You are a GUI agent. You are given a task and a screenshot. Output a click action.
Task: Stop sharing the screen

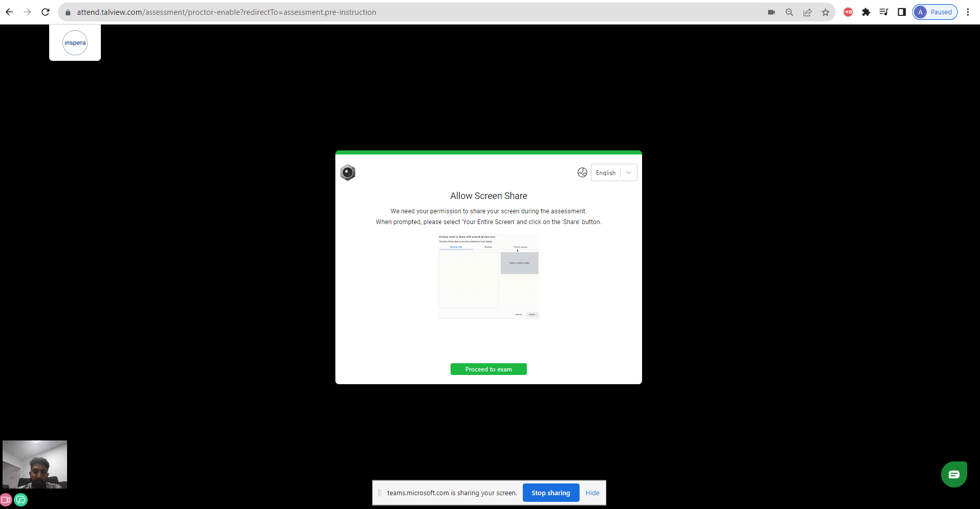(x=551, y=493)
